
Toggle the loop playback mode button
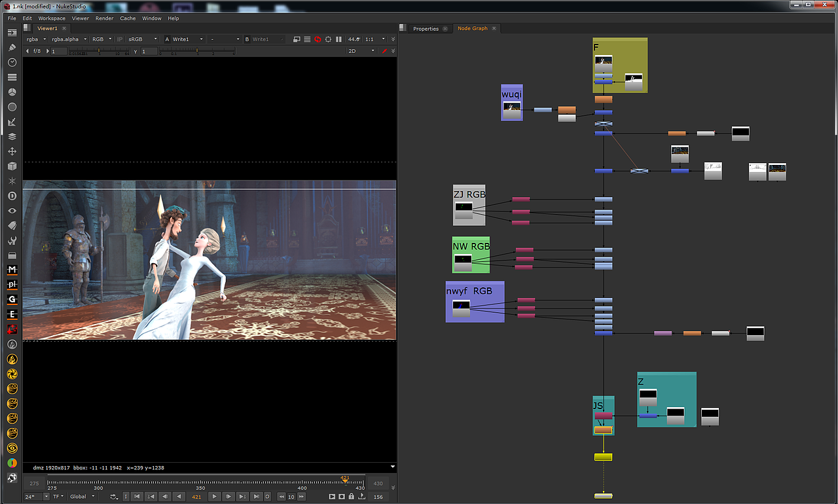[x=115, y=497]
